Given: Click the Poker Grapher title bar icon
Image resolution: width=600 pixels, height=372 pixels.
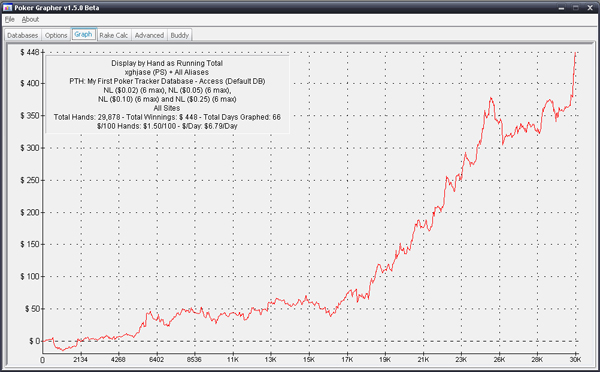Looking at the screenshot, I should [7, 8].
